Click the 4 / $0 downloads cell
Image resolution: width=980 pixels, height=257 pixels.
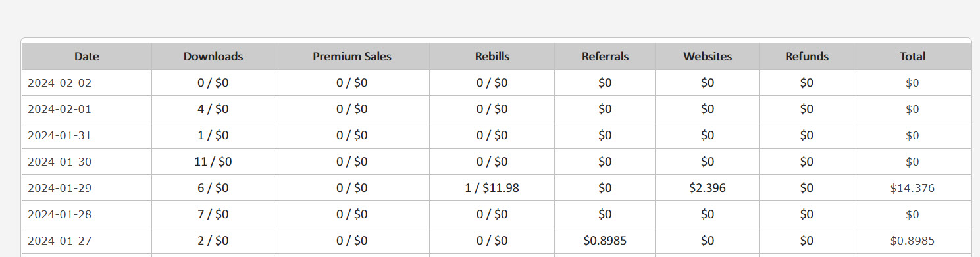(x=213, y=109)
